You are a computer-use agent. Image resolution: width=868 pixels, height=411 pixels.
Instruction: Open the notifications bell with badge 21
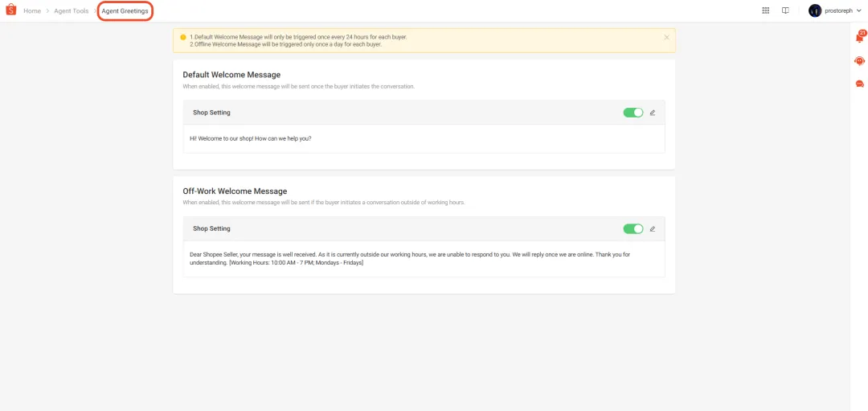[x=860, y=37]
